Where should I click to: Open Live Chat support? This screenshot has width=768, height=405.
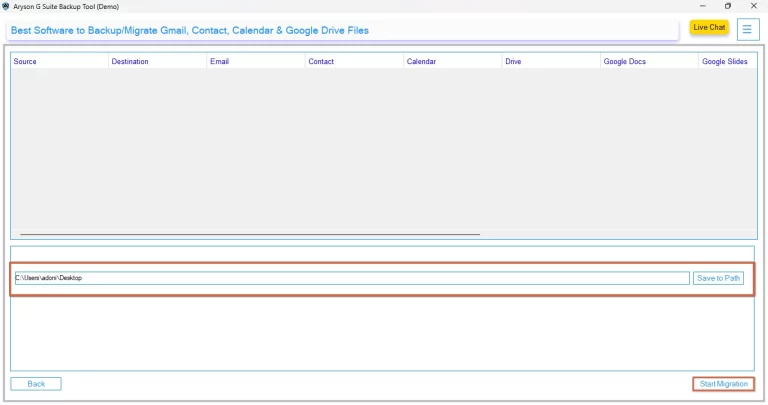[x=709, y=27]
